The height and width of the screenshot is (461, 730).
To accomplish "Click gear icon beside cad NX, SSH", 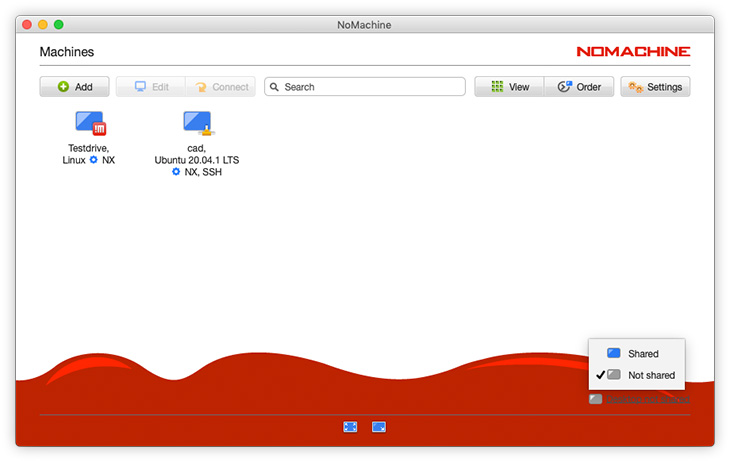I will (176, 172).
